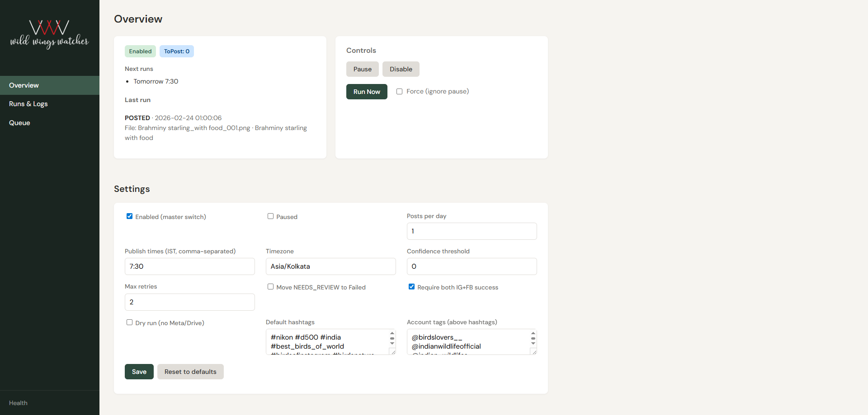The width and height of the screenshot is (868, 415).
Task: Open the Queue page
Action: pos(19,122)
